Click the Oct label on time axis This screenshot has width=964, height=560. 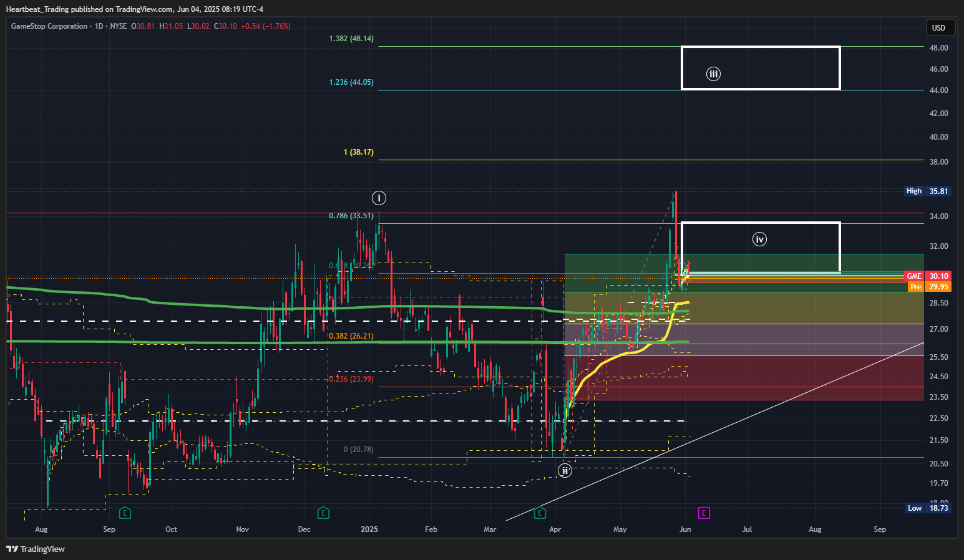tap(171, 529)
